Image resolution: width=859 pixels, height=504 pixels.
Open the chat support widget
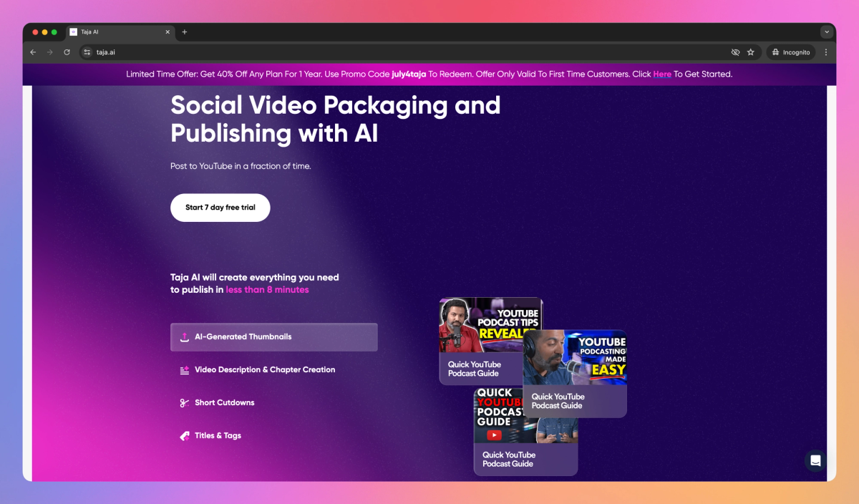(x=815, y=460)
